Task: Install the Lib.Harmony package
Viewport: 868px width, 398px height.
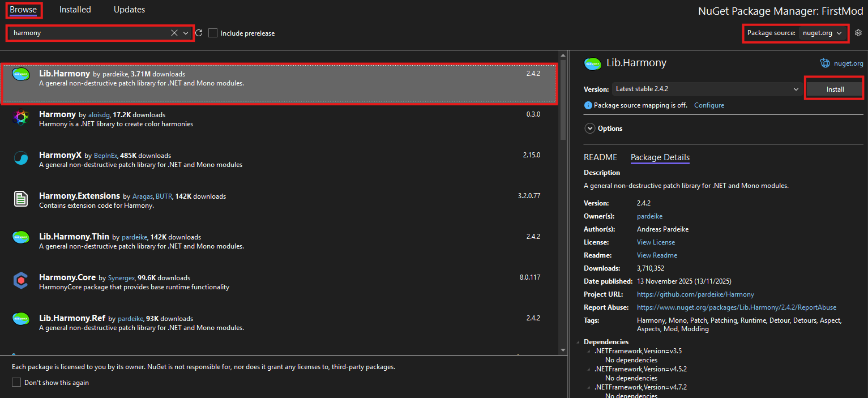Action: coord(834,89)
